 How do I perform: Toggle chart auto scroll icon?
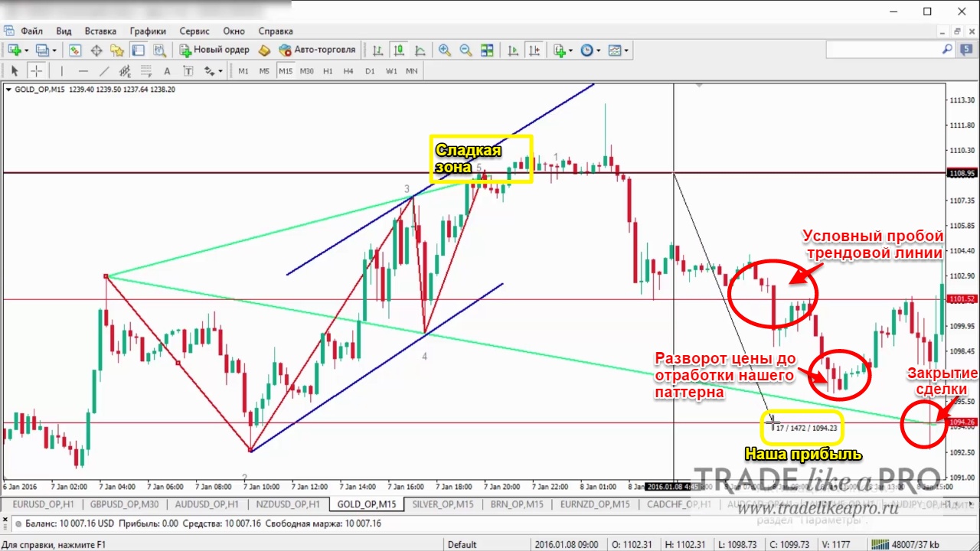pos(513,50)
